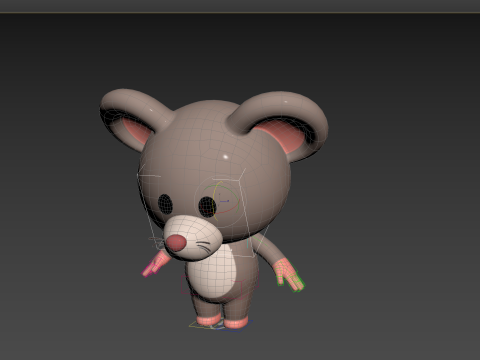Select the pink inner ear with magenta hand below
The image size is (480, 360).
click(x=136, y=131)
